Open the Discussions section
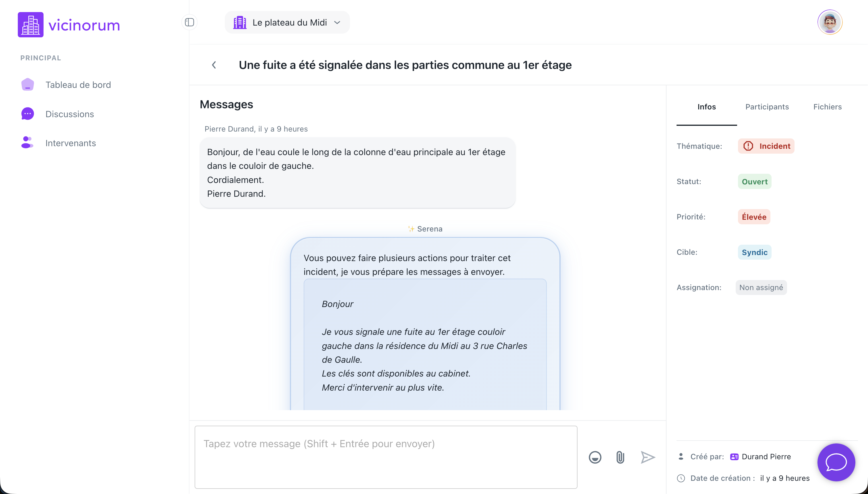Screen dimensions: 868x494 point(69,114)
